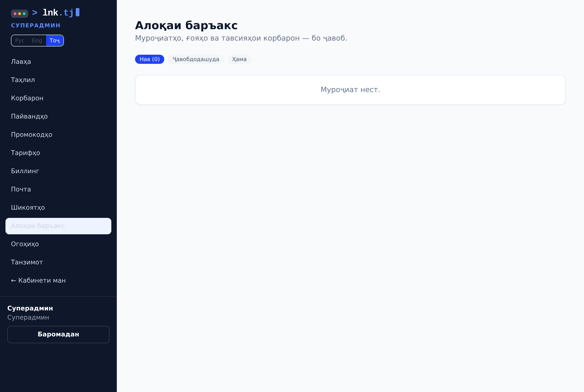
Task: Click the Баромадан logout button
Action: [58, 335]
